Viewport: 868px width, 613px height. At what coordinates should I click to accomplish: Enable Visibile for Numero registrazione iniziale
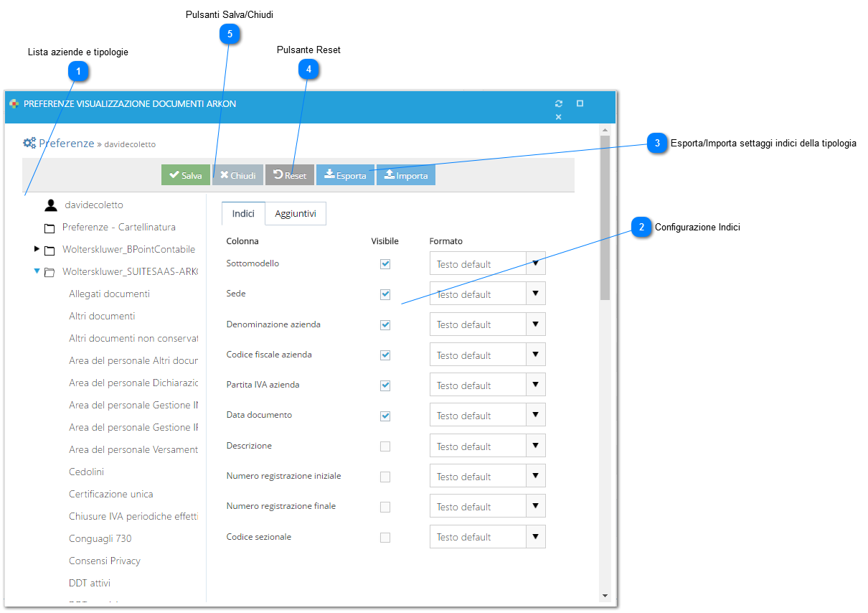385,477
